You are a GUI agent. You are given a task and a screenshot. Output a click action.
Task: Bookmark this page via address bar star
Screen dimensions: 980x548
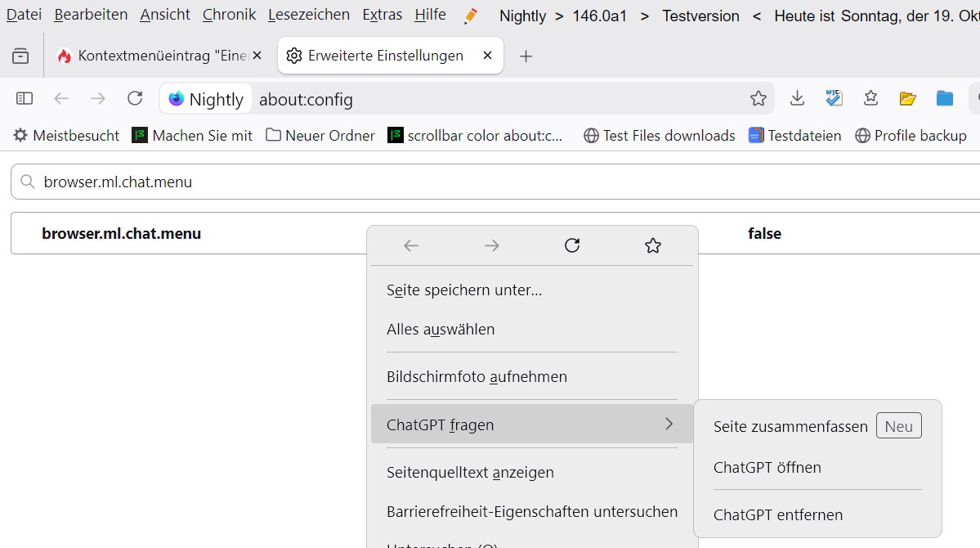click(x=758, y=99)
